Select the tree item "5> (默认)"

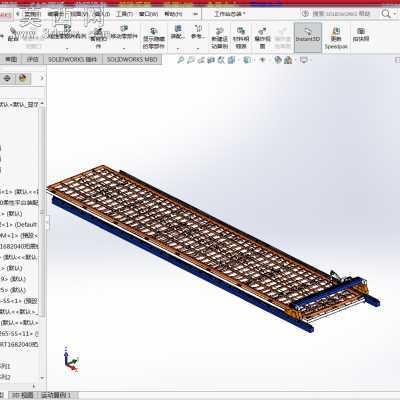click(x=13, y=290)
